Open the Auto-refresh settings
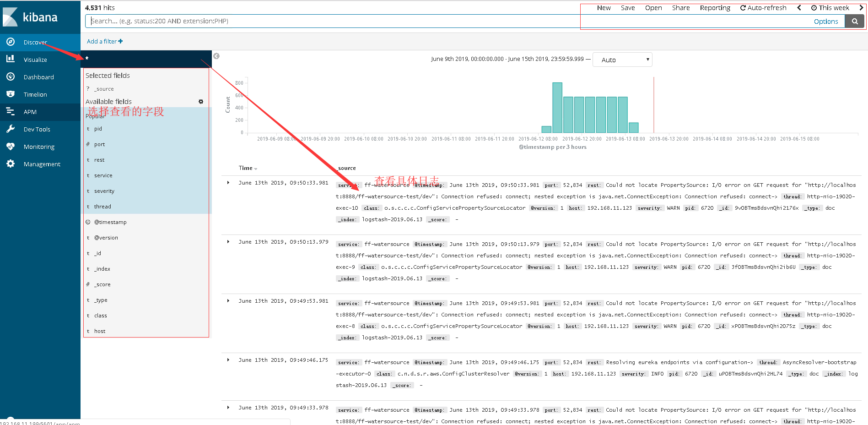The height and width of the screenshot is (425, 868). 763,8
